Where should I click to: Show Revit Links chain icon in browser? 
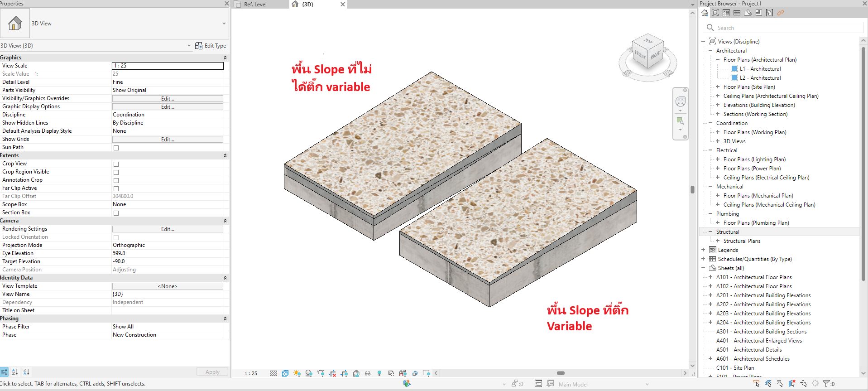780,13
